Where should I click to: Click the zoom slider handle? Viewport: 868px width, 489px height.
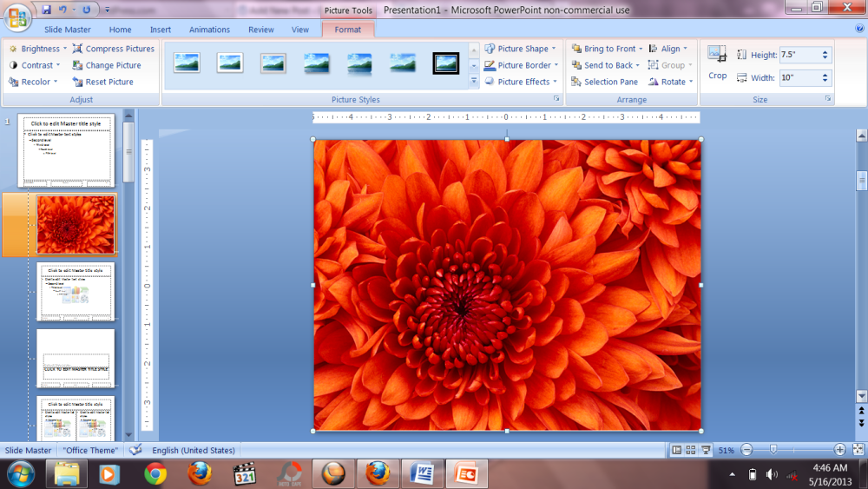pyautogui.click(x=773, y=450)
